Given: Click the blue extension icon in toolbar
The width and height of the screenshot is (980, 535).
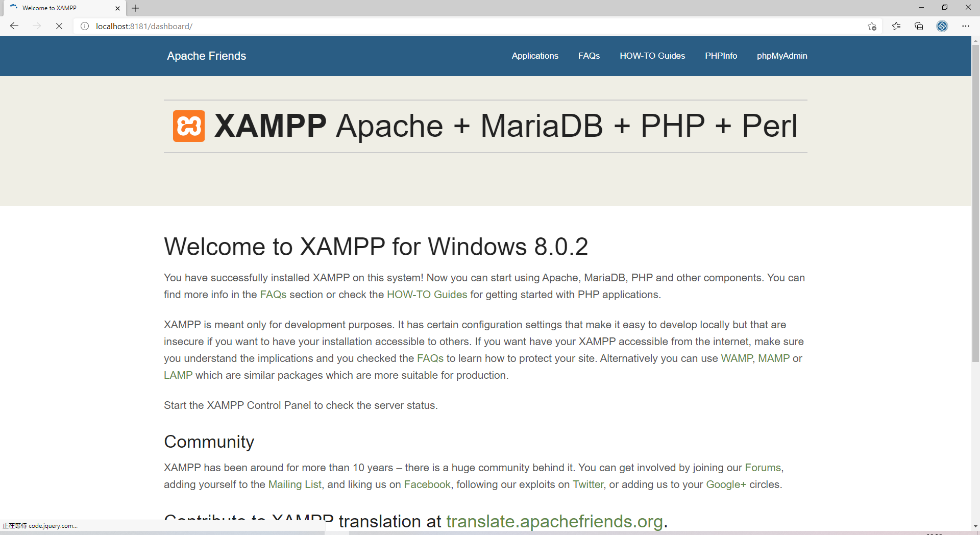Looking at the screenshot, I should click(942, 26).
